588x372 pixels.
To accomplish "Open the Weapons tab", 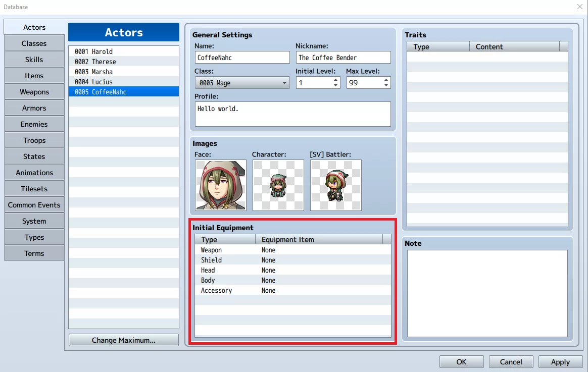I will [x=34, y=92].
